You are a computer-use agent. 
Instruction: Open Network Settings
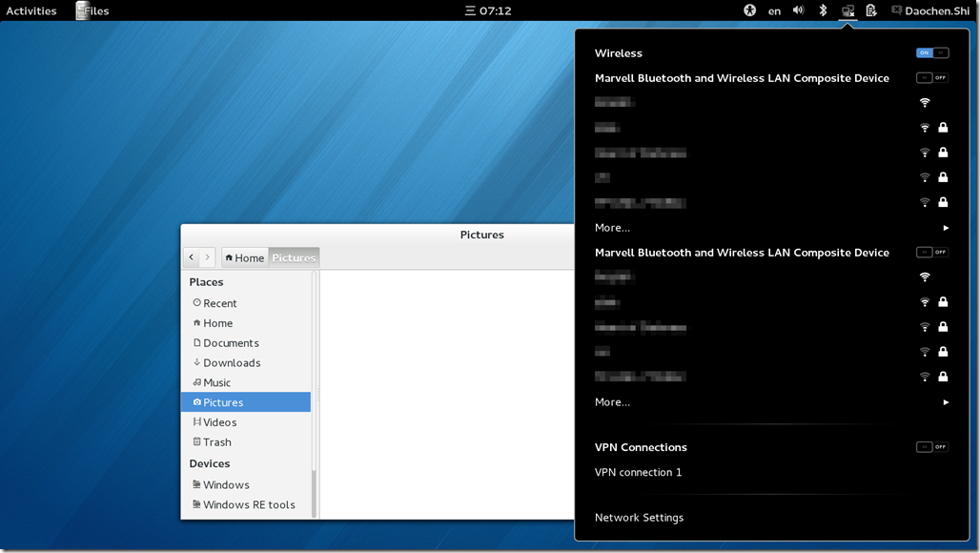[x=639, y=517]
